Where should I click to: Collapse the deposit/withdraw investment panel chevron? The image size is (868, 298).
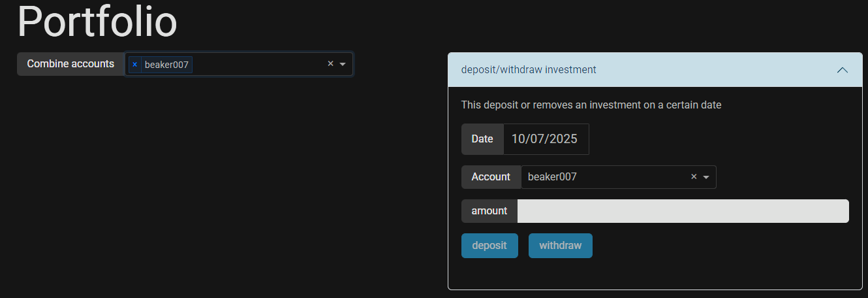(842, 70)
